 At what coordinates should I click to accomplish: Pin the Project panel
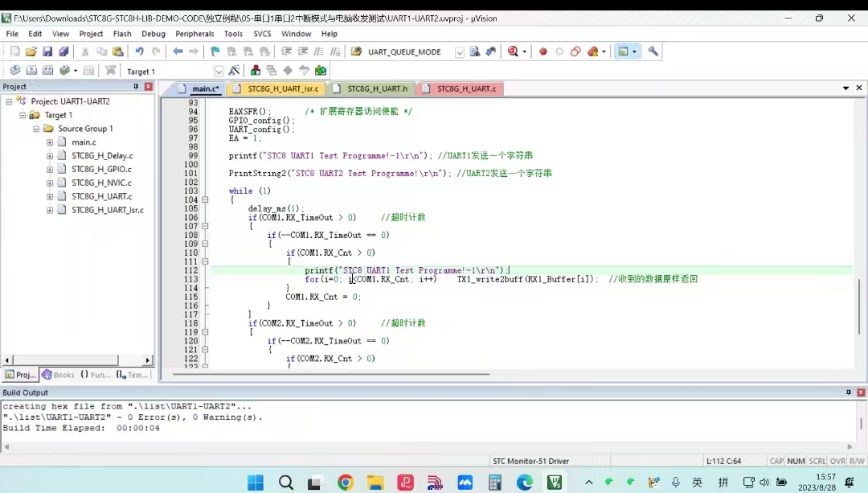pyautogui.click(x=136, y=86)
